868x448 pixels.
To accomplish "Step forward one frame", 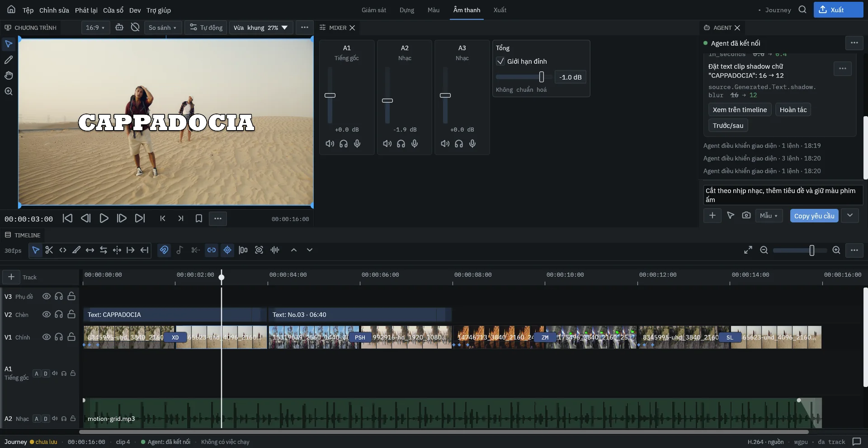I will pos(122,219).
